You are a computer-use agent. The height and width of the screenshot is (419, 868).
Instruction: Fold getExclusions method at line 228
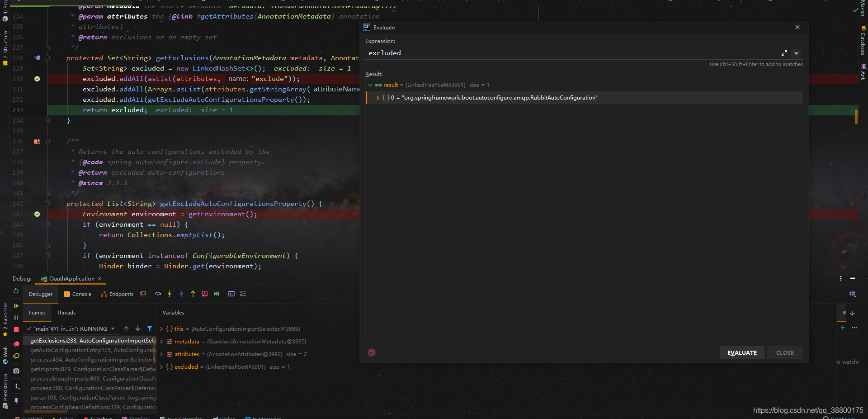pos(47,58)
